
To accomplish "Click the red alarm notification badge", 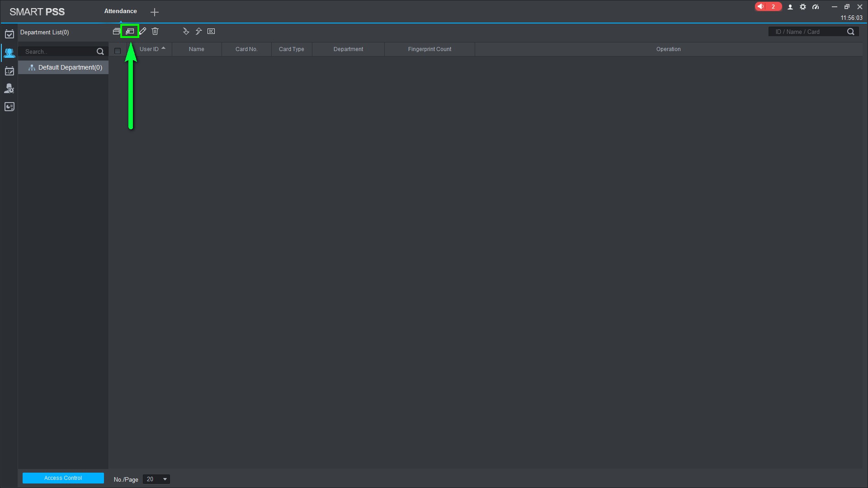I will 768,7.
